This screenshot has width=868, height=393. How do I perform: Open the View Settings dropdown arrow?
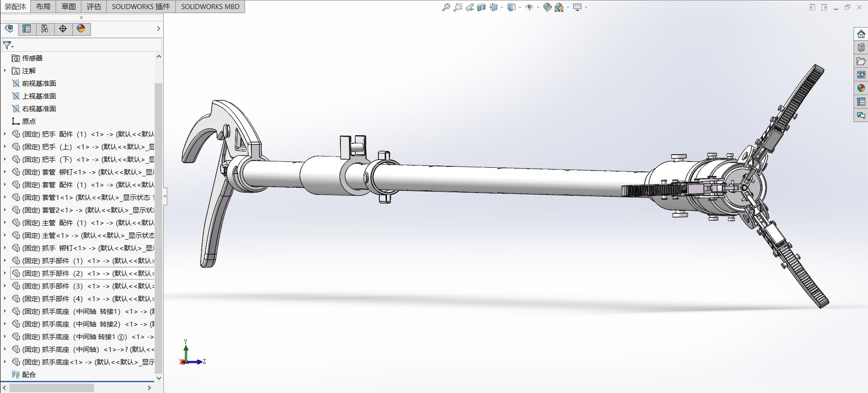point(586,7)
